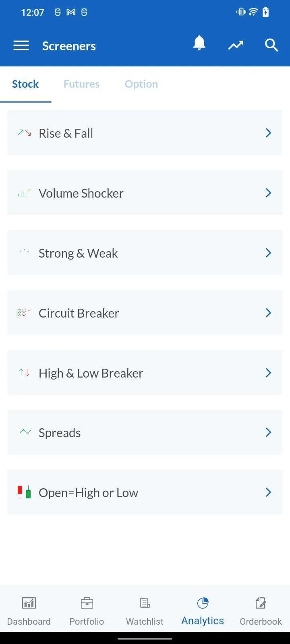Tap the red-green candlestick icon
290x644 pixels.
[x=24, y=492]
